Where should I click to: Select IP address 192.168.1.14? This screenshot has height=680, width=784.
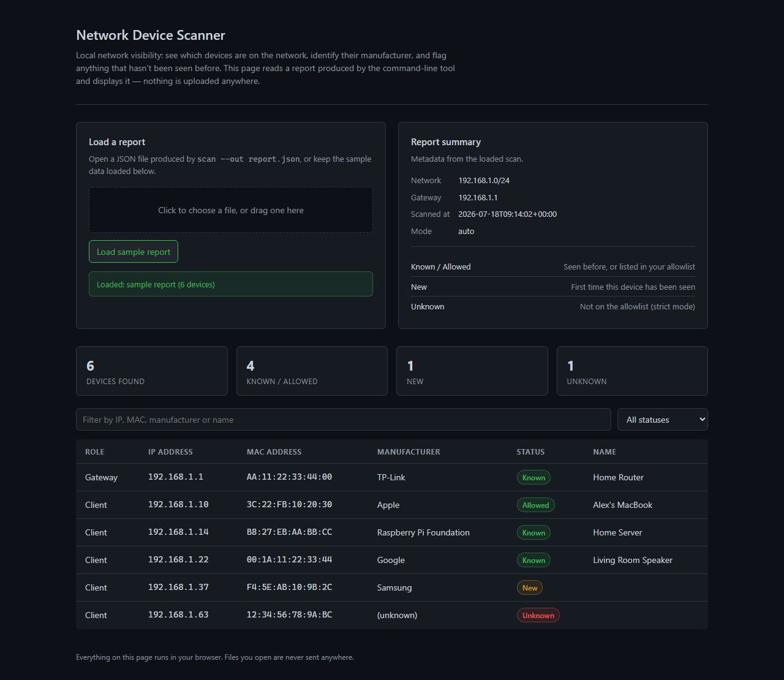(178, 532)
